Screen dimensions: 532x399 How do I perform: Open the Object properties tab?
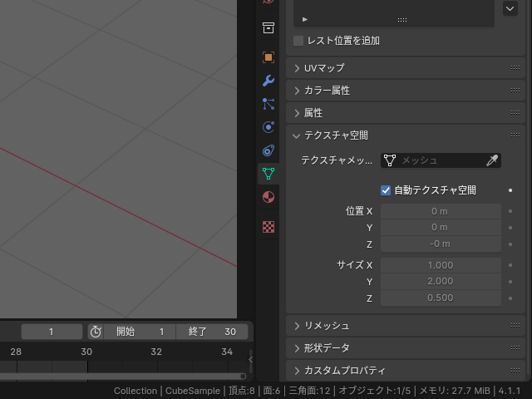(268, 57)
